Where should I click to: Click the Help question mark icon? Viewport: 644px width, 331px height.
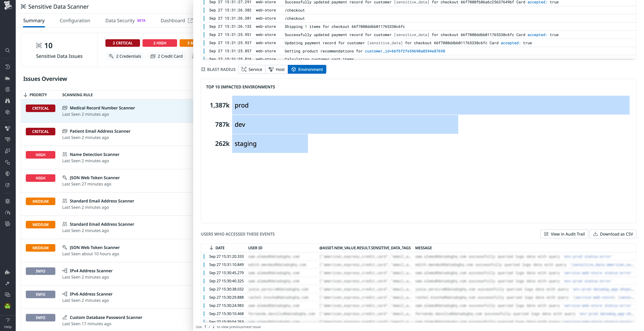tap(8, 320)
